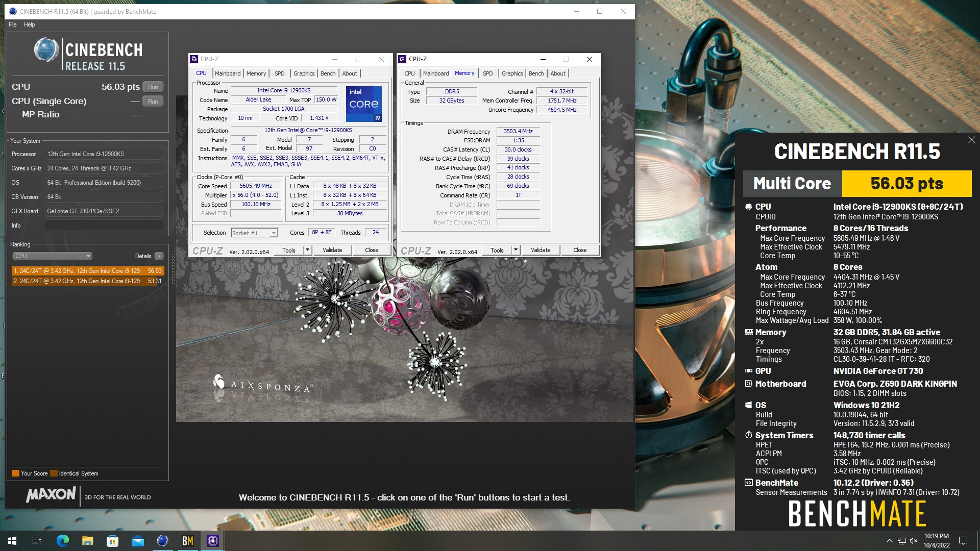
Task: Open Mainboard tab in right CPU-Z
Action: pyautogui.click(x=436, y=73)
